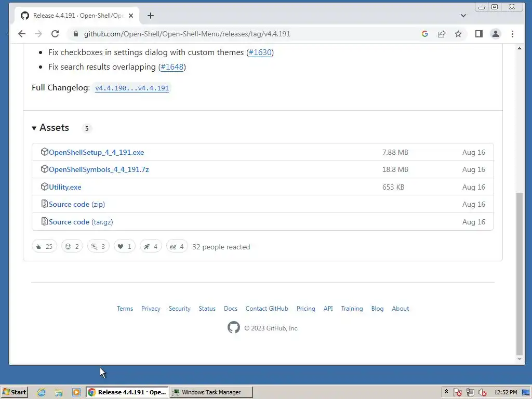Open issue link #1630

pos(260,52)
